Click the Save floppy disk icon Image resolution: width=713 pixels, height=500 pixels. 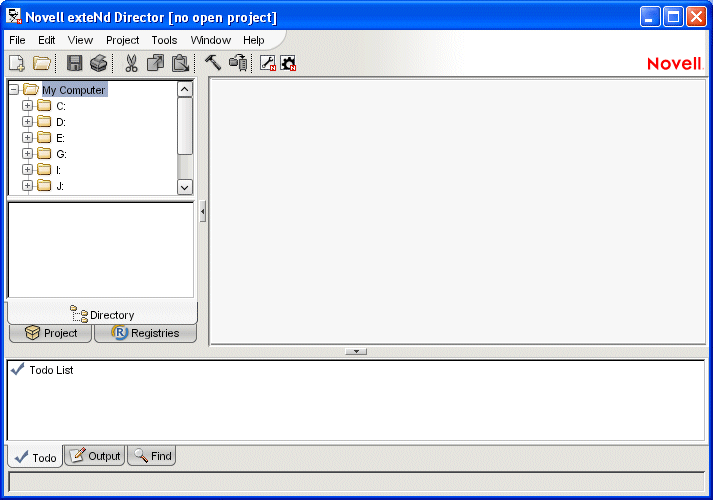tap(75, 63)
